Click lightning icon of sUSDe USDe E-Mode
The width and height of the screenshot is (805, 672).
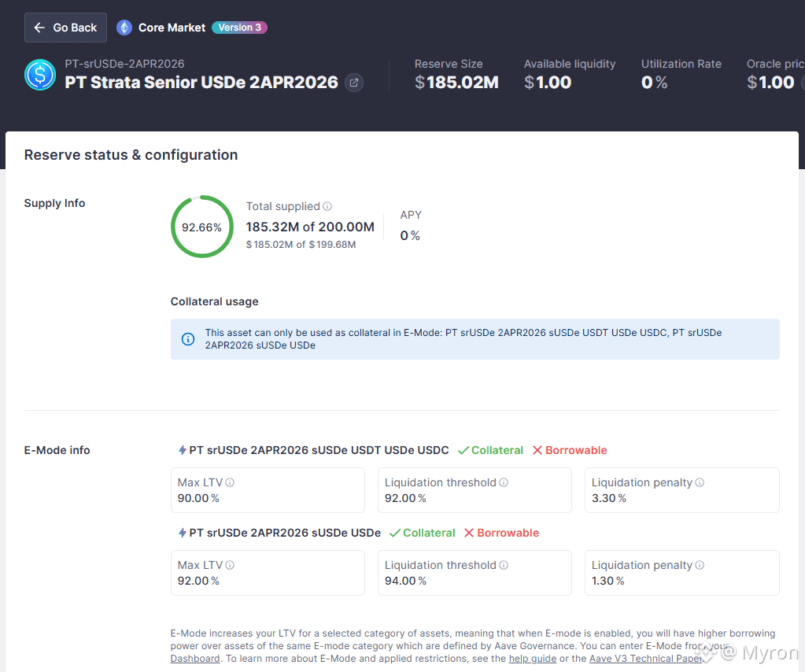tap(183, 533)
